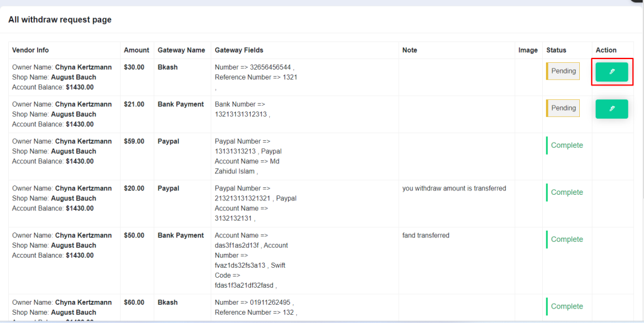Click Pending status badge of $21.00 request
This screenshot has width=644, height=323.
click(563, 108)
